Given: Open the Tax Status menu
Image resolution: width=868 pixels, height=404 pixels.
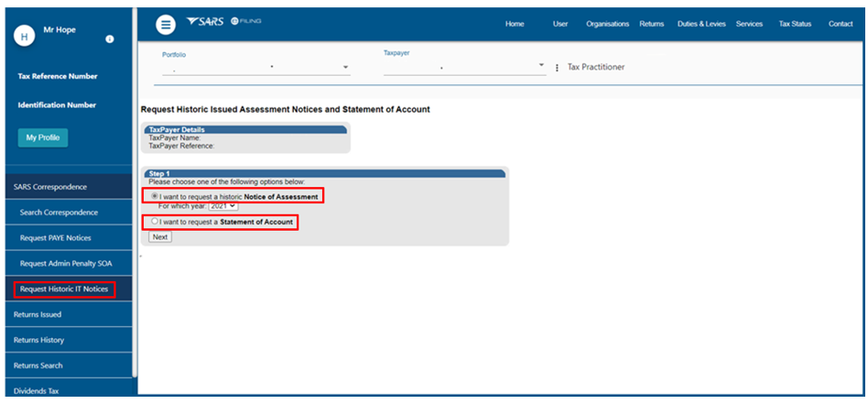Looking at the screenshot, I should pos(795,24).
